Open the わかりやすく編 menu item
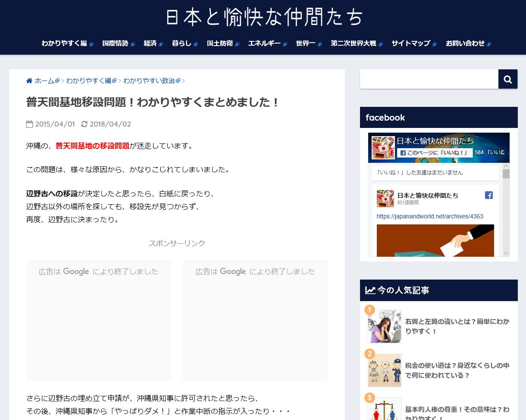This screenshot has height=420, width=526. tap(67, 44)
